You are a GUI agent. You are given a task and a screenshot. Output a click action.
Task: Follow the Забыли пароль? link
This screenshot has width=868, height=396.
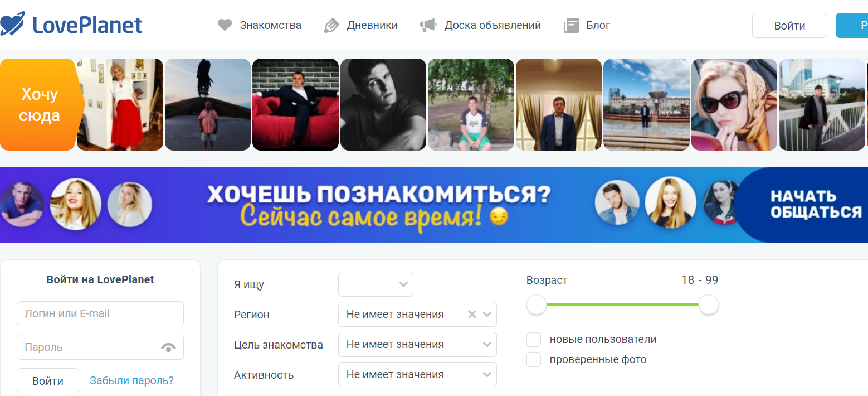tap(131, 380)
